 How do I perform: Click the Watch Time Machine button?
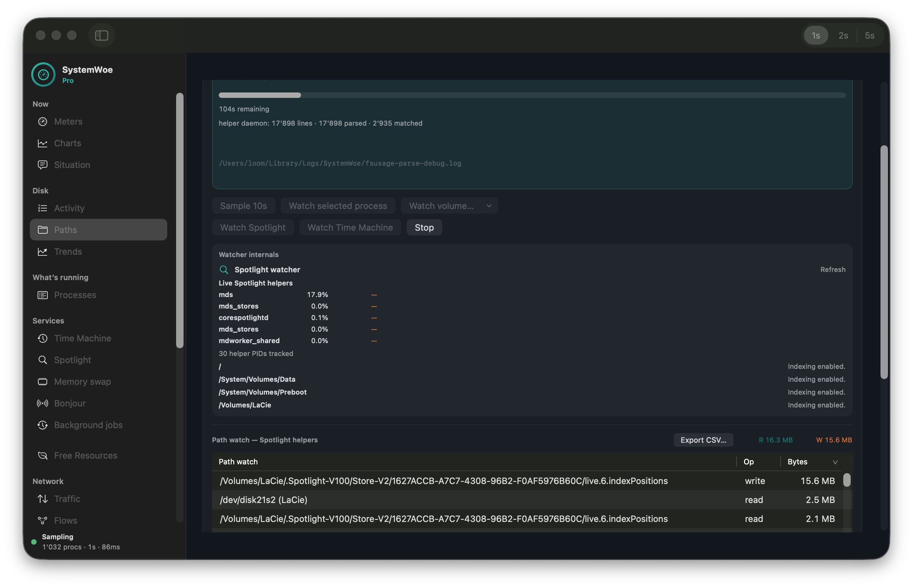(350, 228)
